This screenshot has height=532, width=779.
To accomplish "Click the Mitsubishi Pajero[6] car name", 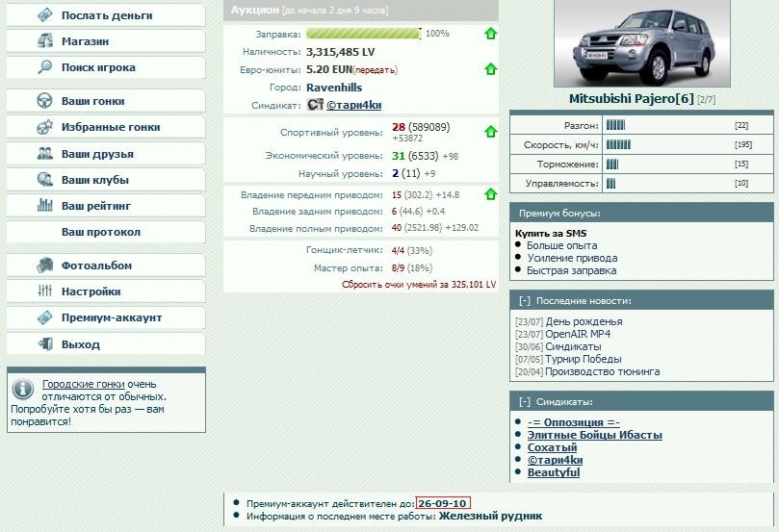I will tap(631, 99).
